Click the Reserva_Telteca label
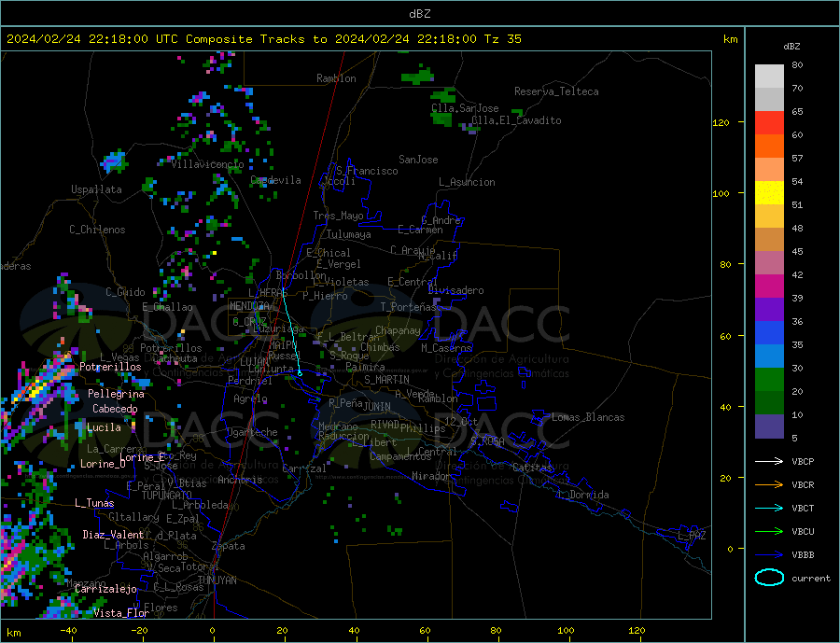This screenshot has width=840, height=643. [x=556, y=91]
